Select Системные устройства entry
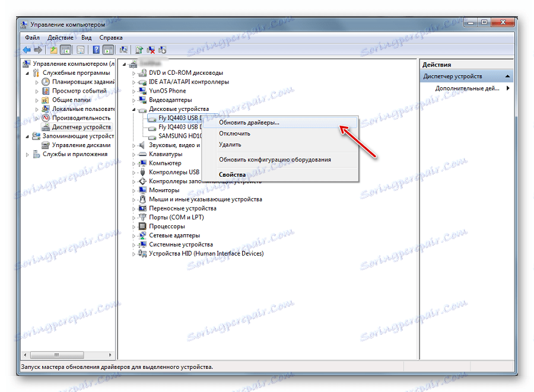 pyautogui.click(x=181, y=244)
